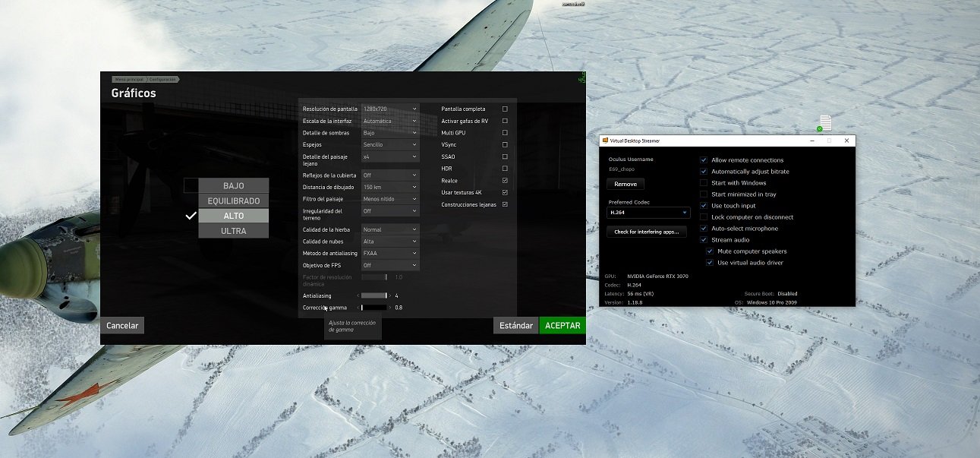The height and width of the screenshot is (458, 980).
Task: Enable Start with Windows checkbox
Action: 704,183
